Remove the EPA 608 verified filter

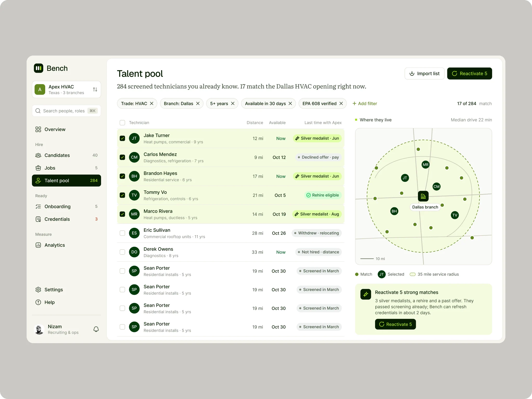click(x=341, y=103)
